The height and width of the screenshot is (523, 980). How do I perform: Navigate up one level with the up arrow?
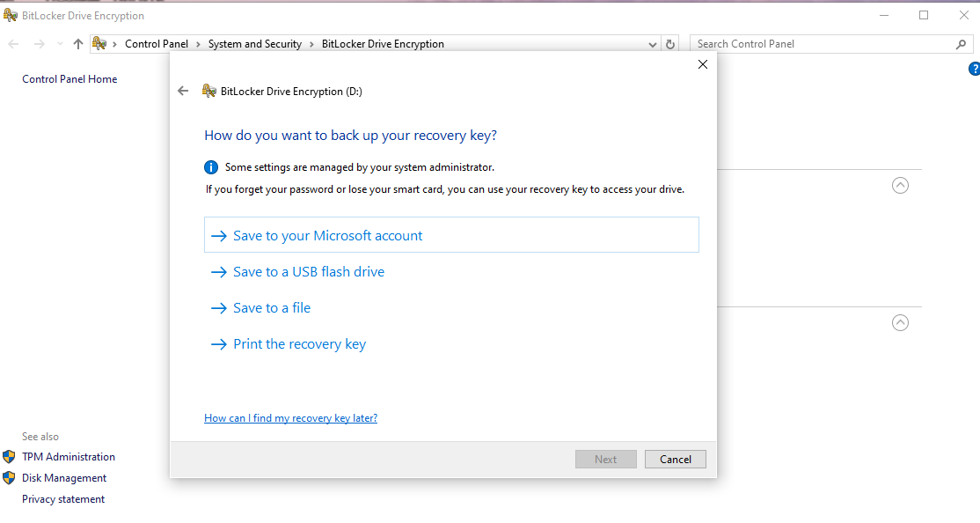pos(78,44)
